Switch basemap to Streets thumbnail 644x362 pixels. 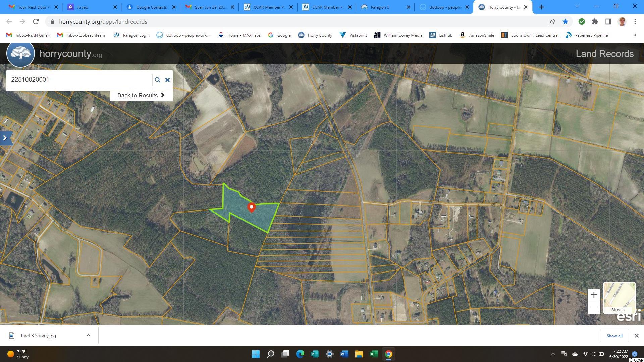click(x=619, y=298)
